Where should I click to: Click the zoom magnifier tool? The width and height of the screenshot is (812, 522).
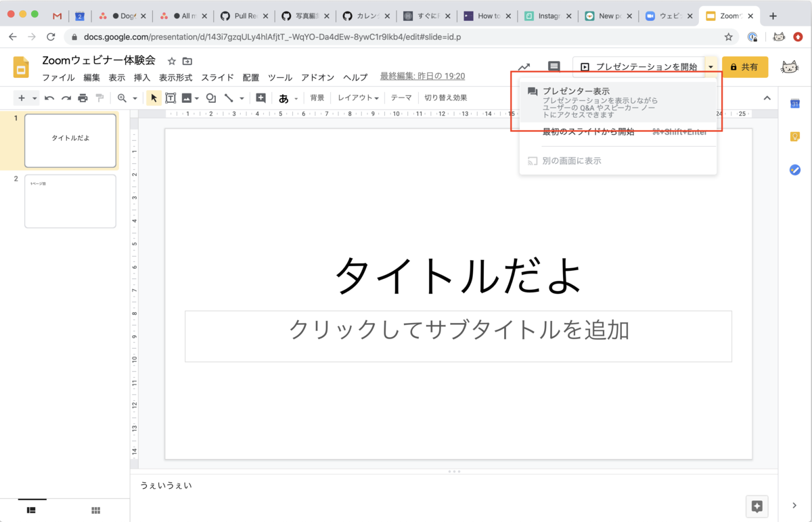click(122, 98)
